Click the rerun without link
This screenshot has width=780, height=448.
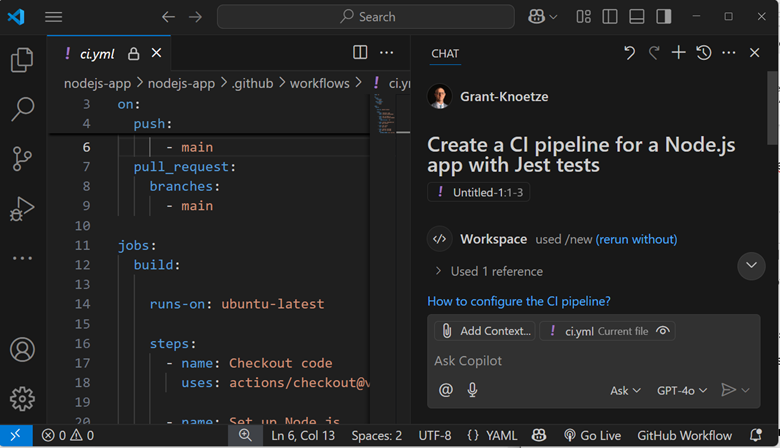point(636,239)
